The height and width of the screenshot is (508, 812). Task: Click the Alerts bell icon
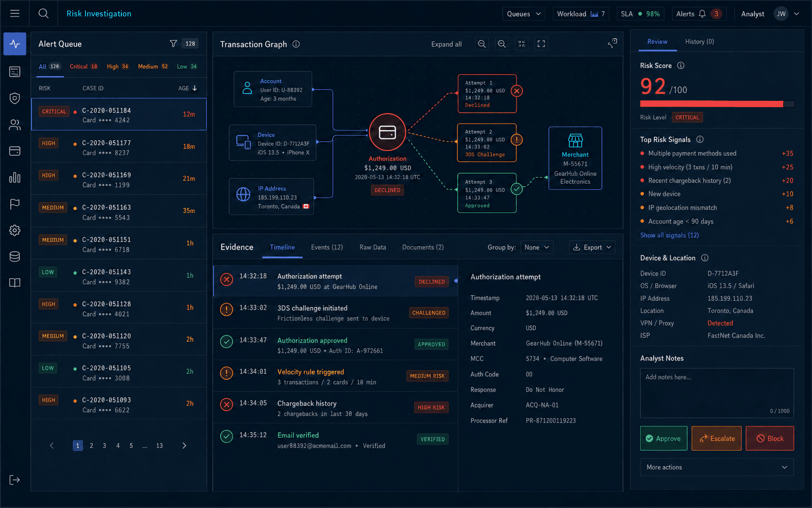tap(702, 14)
